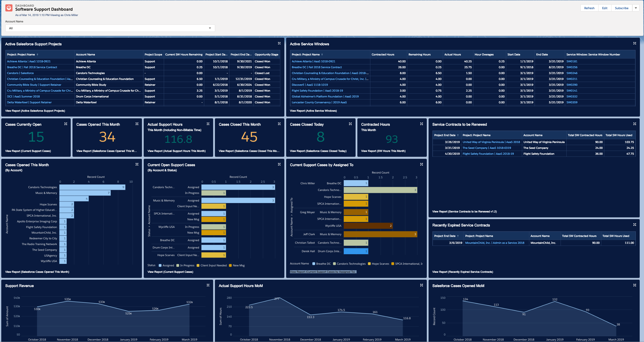Expand the Service Contracts to be Renewed widget
The height and width of the screenshot is (342, 644).
pos(634,124)
